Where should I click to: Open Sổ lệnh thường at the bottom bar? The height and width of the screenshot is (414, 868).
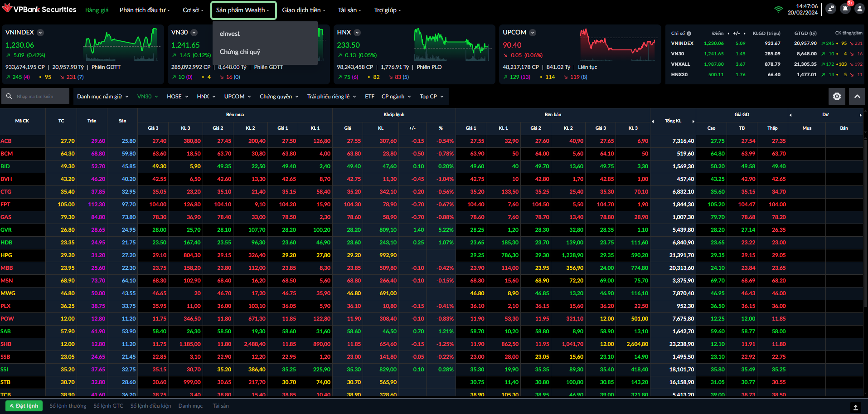point(68,406)
